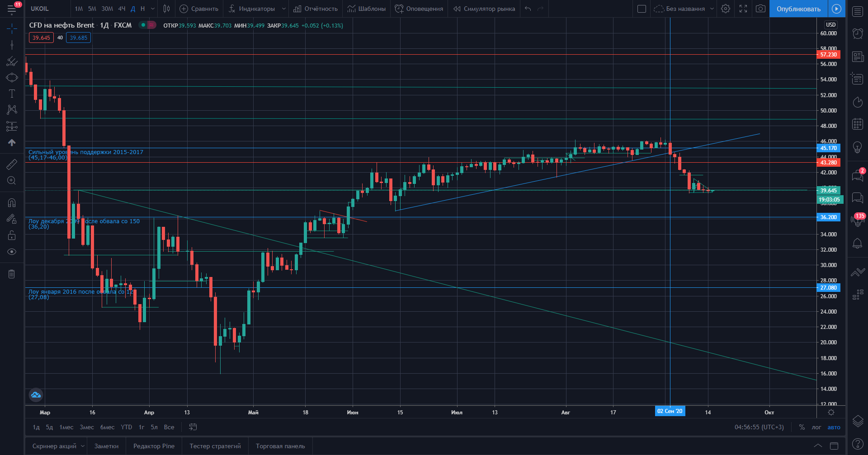Expand the Индикаторы dropdown arrow
868x455 pixels.
283,9
